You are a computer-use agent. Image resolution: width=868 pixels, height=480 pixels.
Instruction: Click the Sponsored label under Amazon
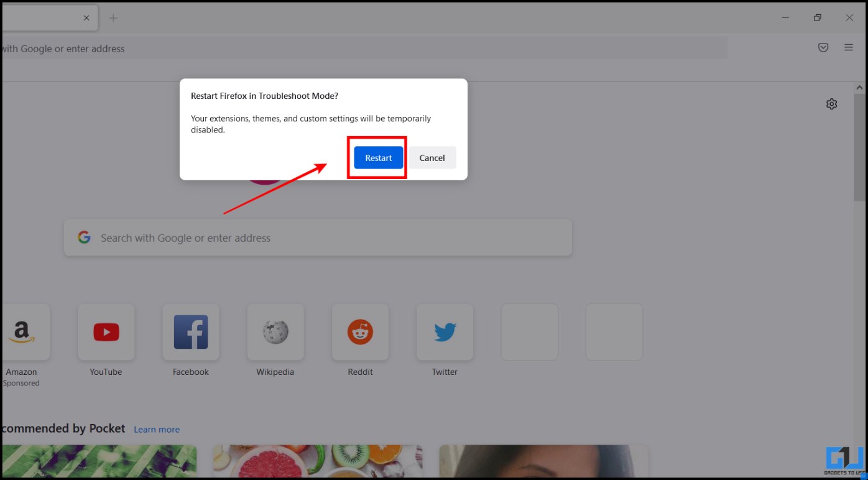(21, 383)
